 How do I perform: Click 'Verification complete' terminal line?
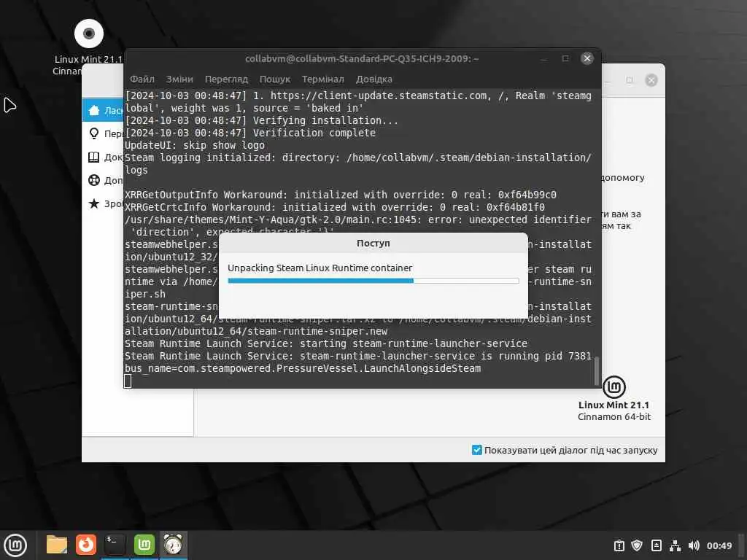[x=314, y=133]
